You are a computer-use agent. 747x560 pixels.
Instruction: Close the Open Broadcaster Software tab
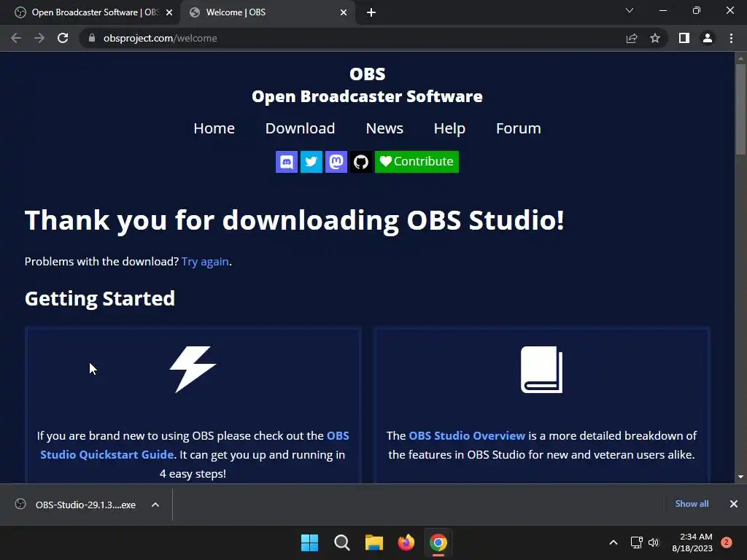[169, 12]
